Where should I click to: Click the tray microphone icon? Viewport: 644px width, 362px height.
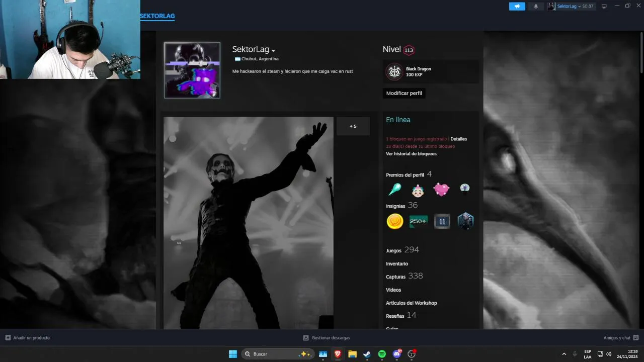click(x=575, y=354)
